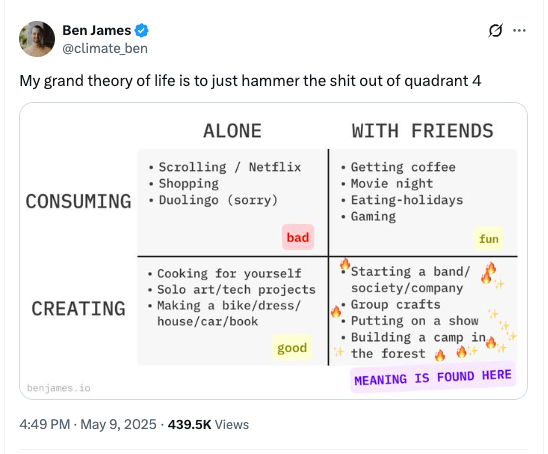This screenshot has height=454, width=548.
Task: Click the yellow 'fun' label
Action: [x=489, y=239]
